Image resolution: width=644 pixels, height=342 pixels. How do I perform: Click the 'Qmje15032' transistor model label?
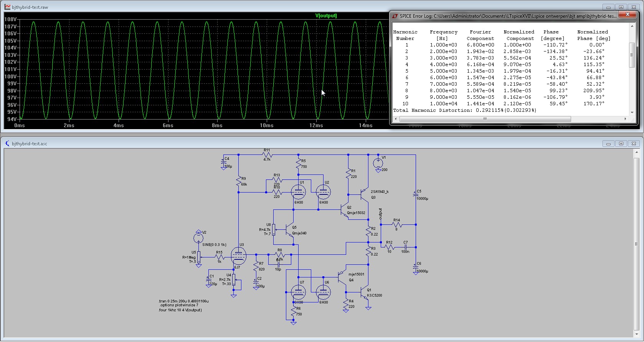[x=356, y=213]
